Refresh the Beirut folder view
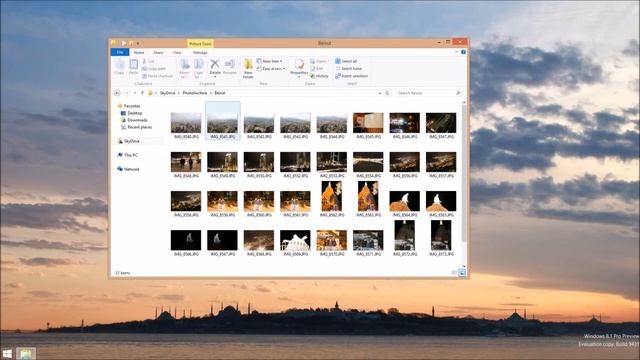 click(x=387, y=93)
